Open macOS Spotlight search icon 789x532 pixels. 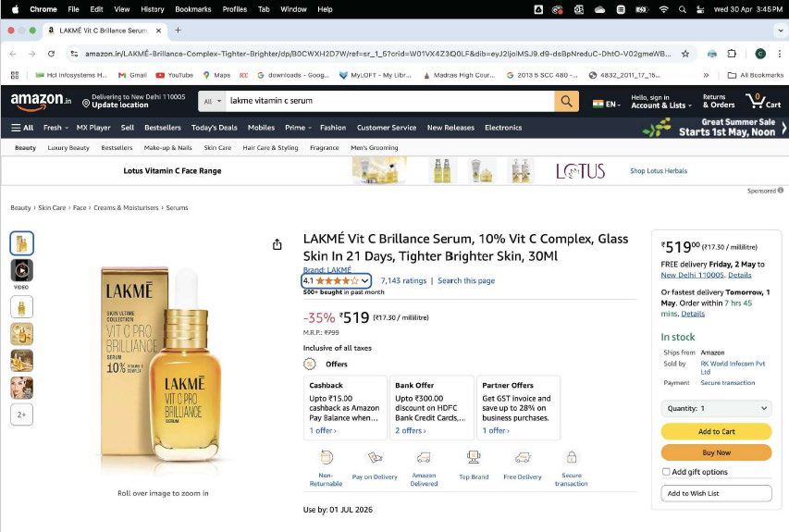(x=683, y=9)
